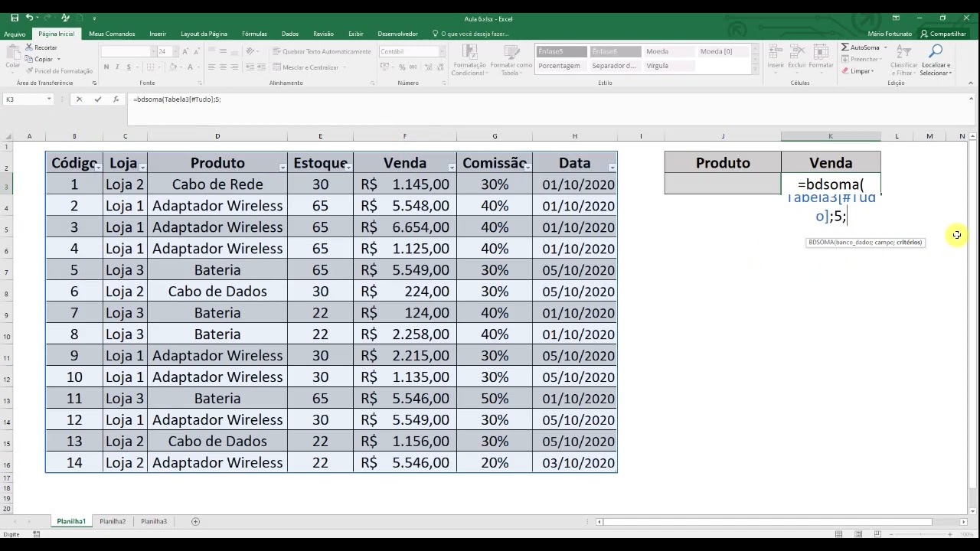This screenshot has height=551, width=980.
Task: Activate Pincel de Formatação format painter
Action: [x=59, y=70]
